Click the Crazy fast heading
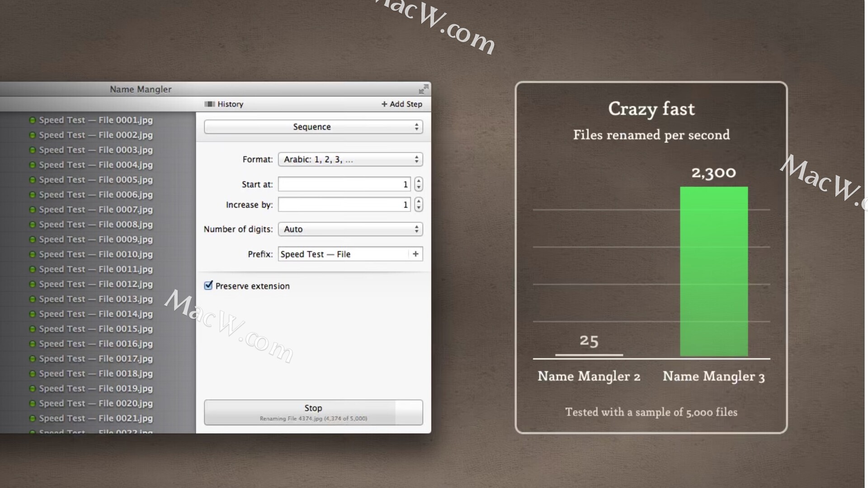Viewport: 868px width, 488px height. [651, 109]
